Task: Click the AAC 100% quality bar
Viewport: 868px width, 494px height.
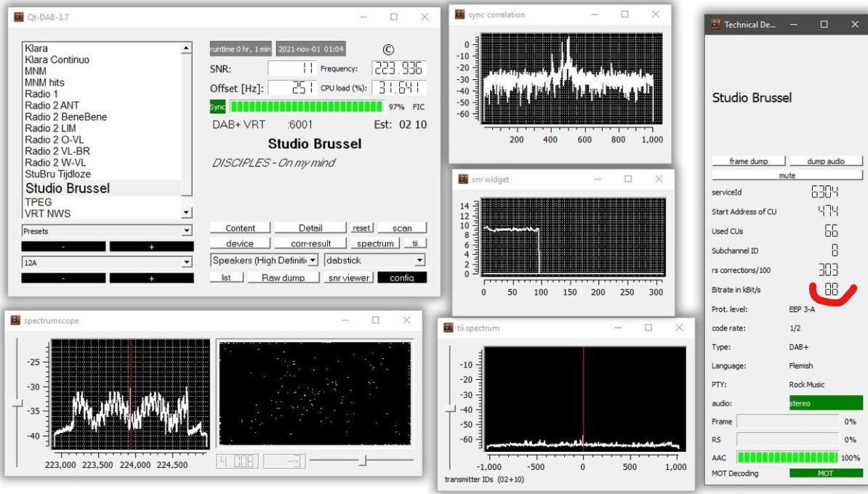Action: pyautogui.click(x=787, y=458)
